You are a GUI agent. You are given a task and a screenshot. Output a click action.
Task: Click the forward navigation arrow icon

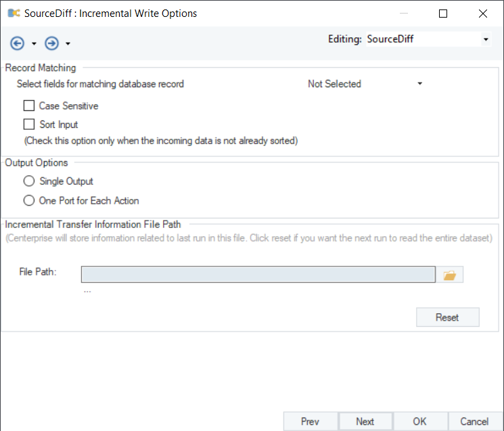click(51, 43)
